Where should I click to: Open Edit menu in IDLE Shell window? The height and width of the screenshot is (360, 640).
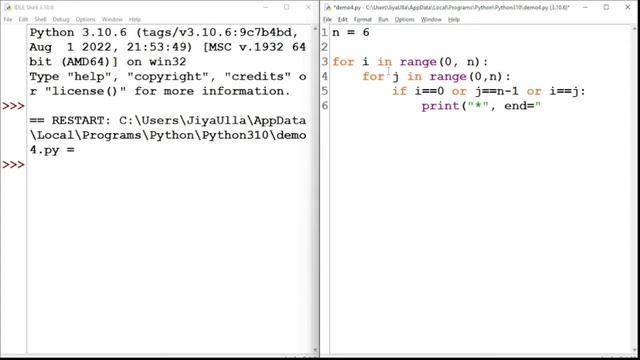(x=23, y=19)
